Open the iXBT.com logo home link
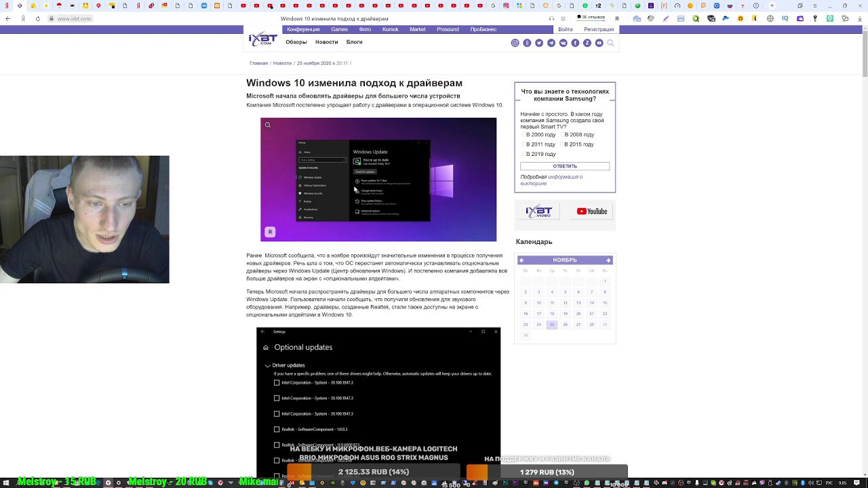868x488 pixels. click(x=262, y=39)
